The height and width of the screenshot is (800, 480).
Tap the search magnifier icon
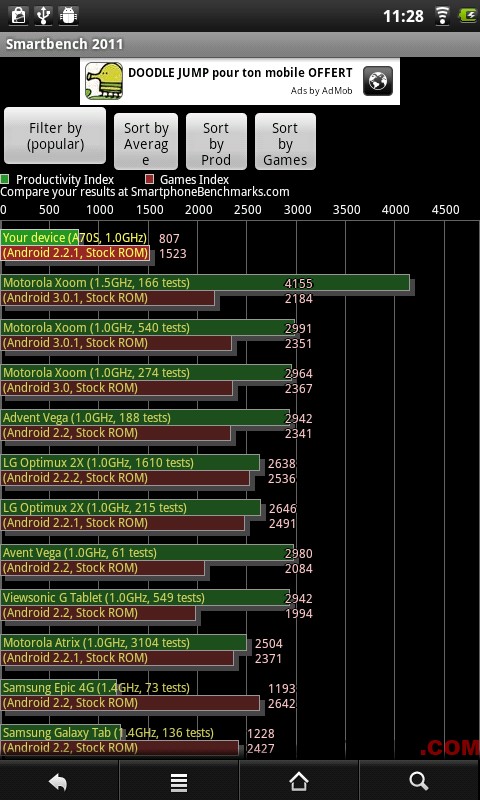(418, 781)
